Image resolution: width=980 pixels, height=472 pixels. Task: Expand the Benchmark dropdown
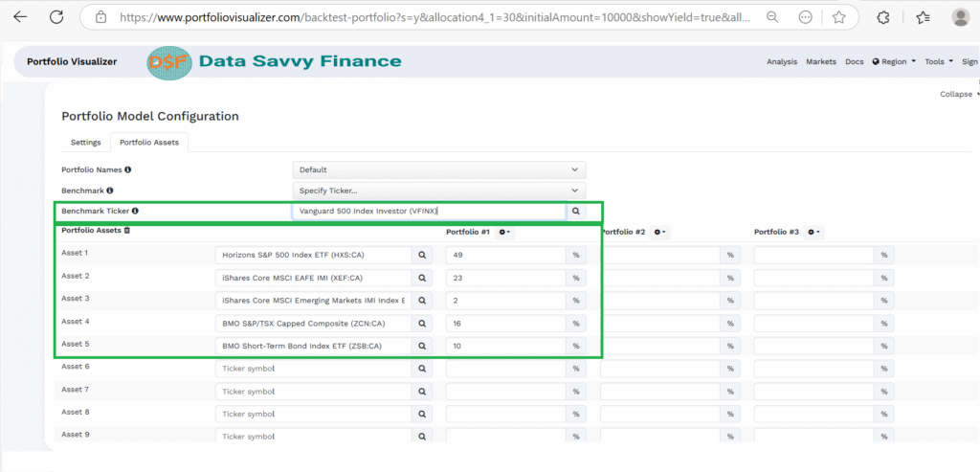point(438,191)
